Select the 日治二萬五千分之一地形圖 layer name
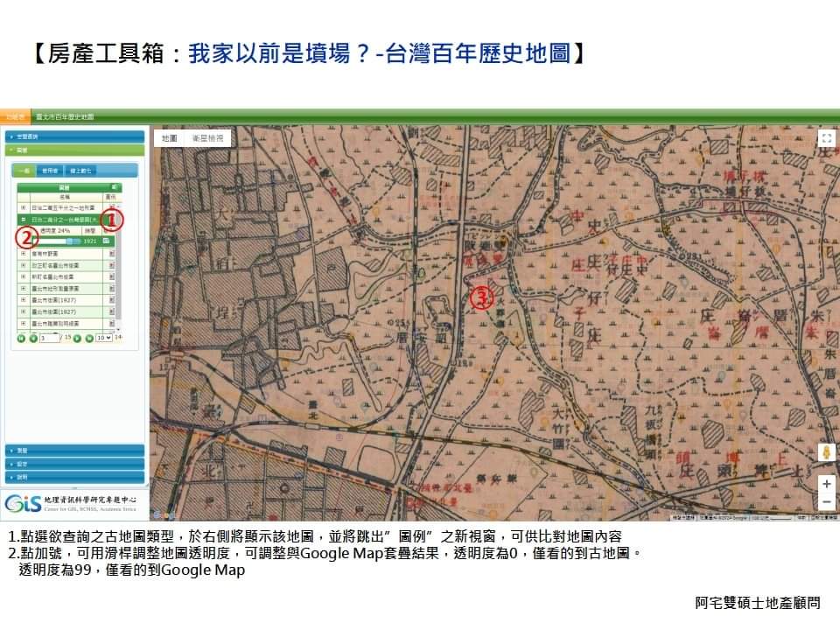Viewport: 840px width, 630px height. pyautogui.click(x=63, y=207)
